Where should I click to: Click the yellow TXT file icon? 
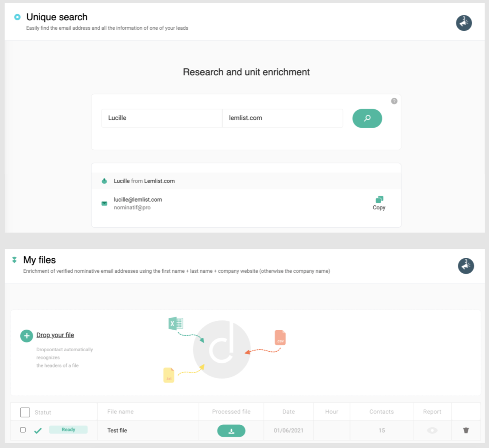[169, 375]
